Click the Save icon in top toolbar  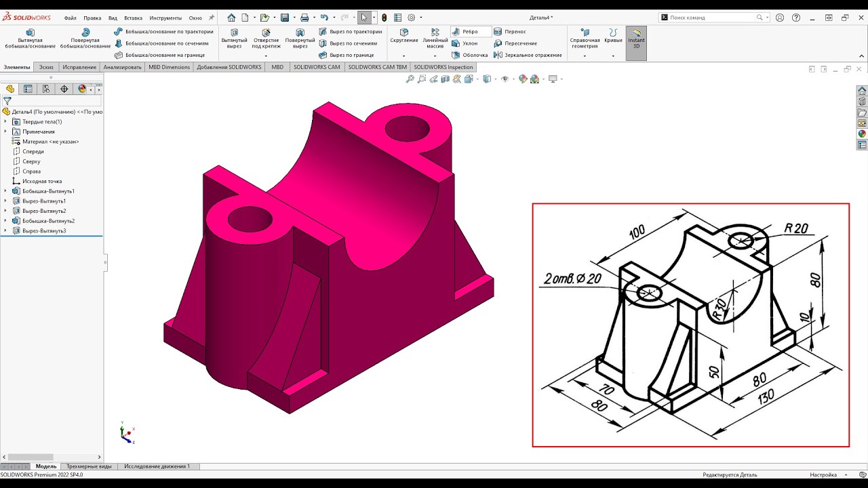285,18
